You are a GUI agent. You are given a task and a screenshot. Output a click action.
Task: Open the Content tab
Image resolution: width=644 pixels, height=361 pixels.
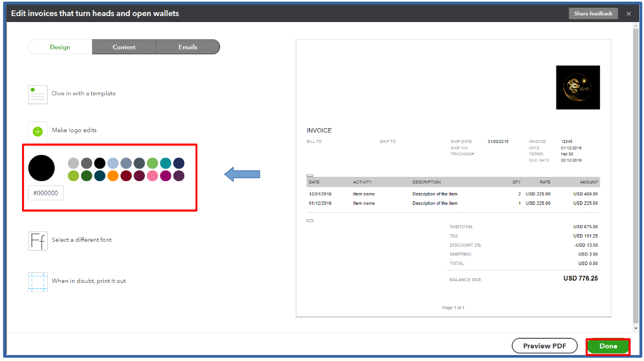pyautogui.click(x=124, y=47)
